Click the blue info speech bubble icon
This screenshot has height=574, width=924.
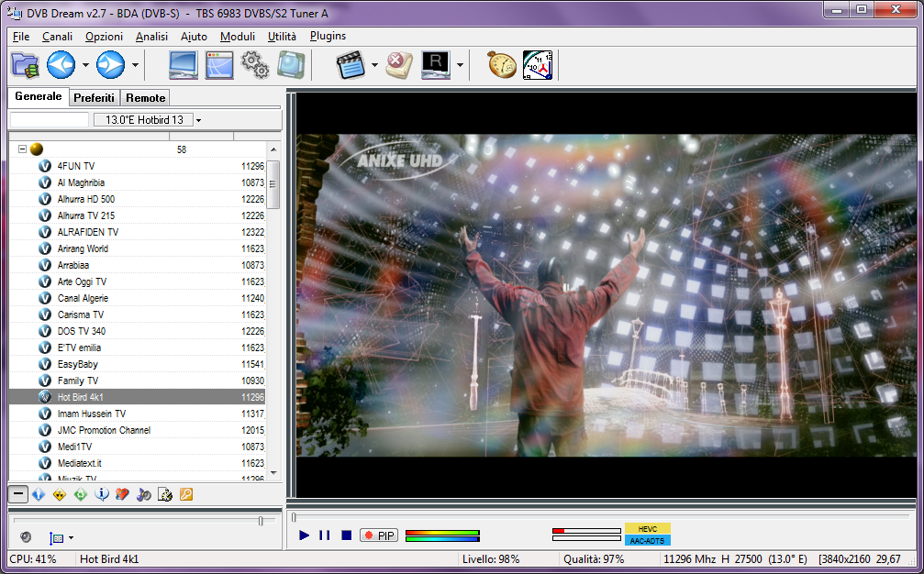pyautogui.click(x=102, y=494)
